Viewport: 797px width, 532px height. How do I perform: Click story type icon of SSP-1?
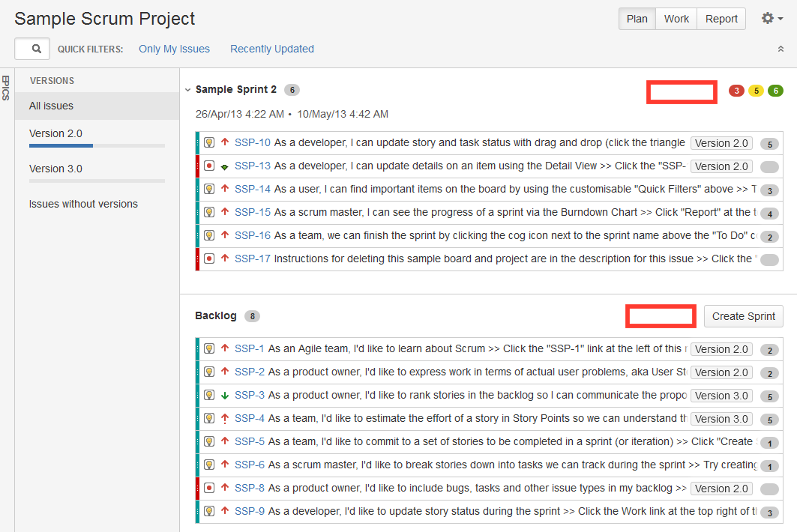click(209, 348)
